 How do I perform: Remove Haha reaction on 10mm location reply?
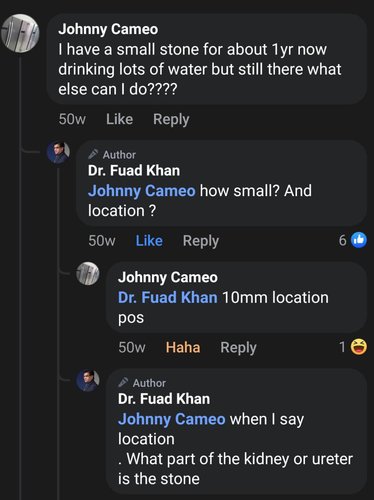point(183,347)
